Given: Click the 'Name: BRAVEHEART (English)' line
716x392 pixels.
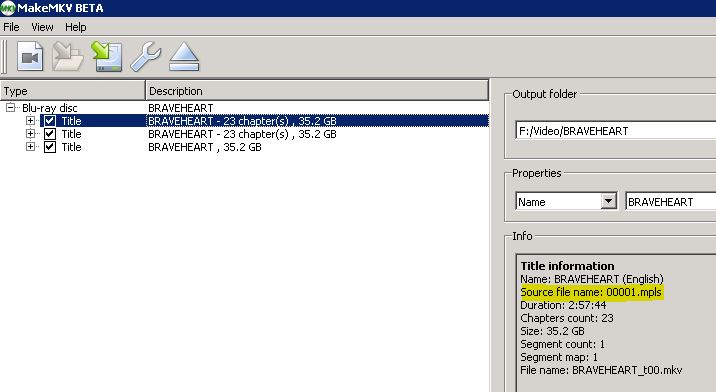Looking at the screenshot, I should (x=592, y=279).
